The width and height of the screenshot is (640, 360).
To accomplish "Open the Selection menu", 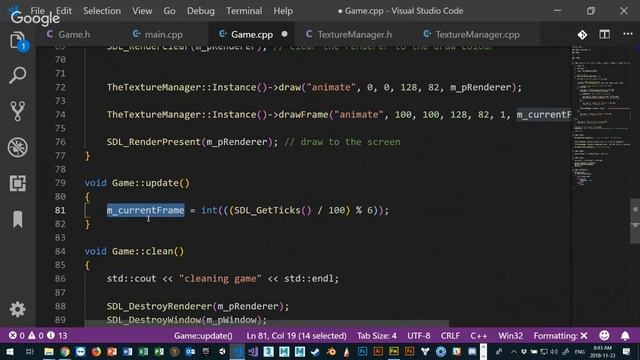I will tap(102, 11).
